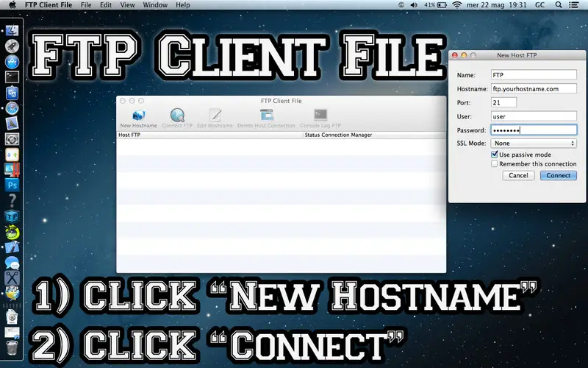Open Terminal from the dock
The width and height of the screenshot is (588, 368).
click(x=12, y=77)
